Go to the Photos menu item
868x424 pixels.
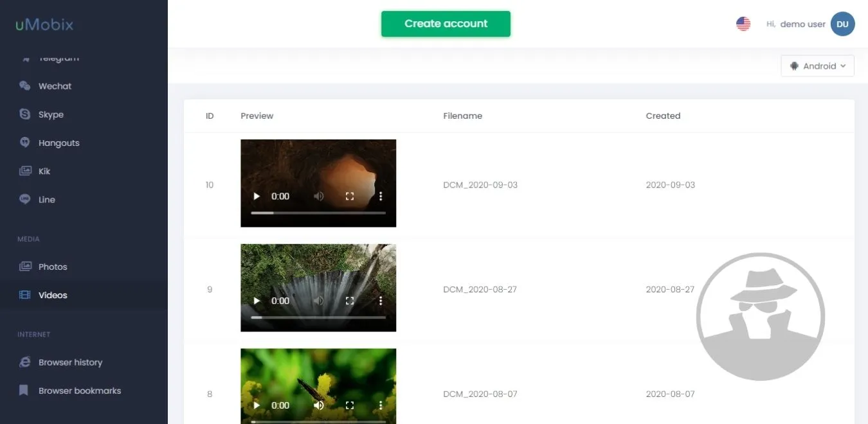pyautogui.click(x=84, y=267)
